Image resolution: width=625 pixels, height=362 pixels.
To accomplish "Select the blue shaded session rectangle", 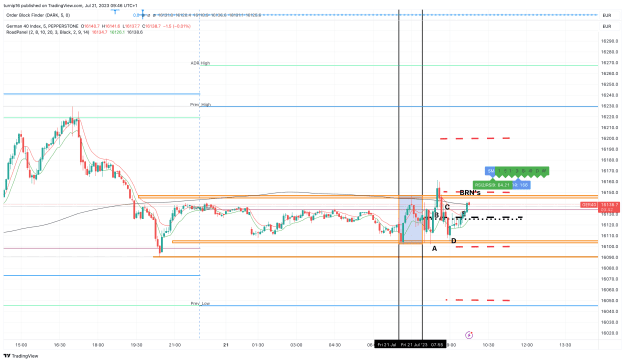I will tap(411, 220).
